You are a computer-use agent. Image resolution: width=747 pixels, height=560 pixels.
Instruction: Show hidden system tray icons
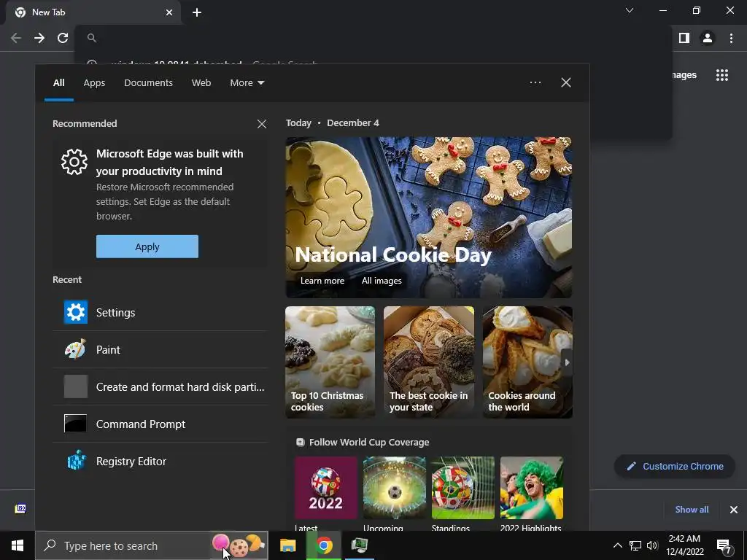pos(617,545)
